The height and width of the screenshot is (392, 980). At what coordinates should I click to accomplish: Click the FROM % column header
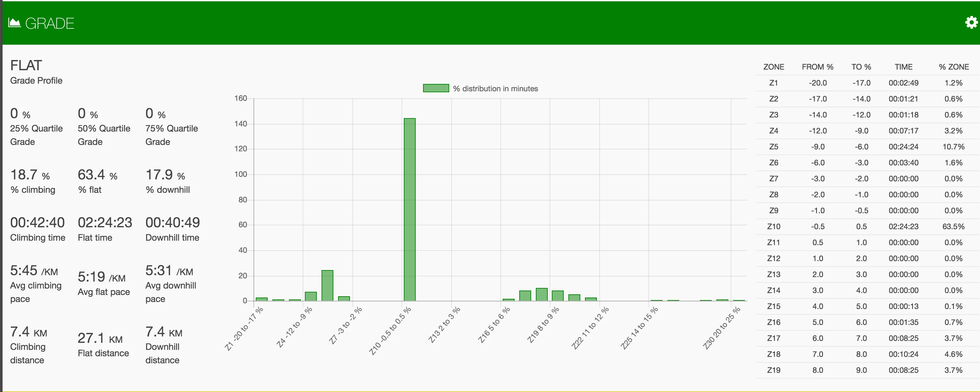point(817,67)
